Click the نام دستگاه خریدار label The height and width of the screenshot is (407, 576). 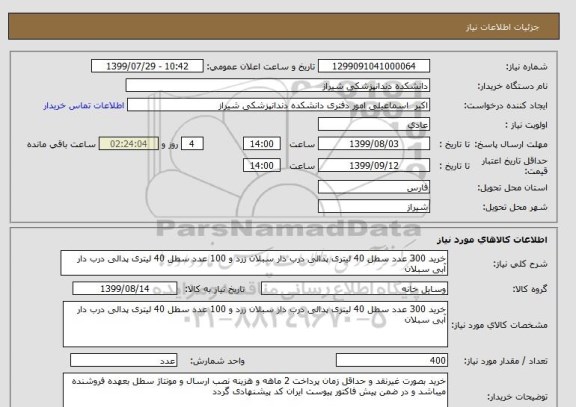click(512, 86)
